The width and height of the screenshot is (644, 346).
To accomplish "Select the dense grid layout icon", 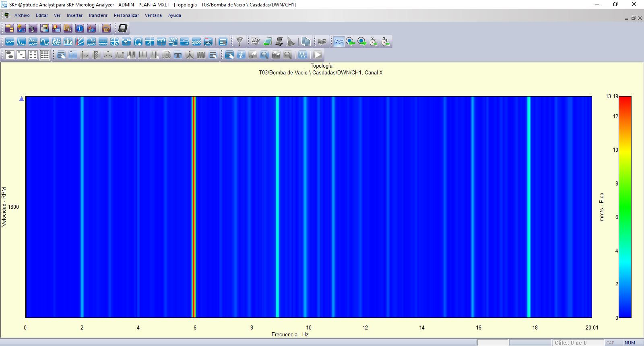I will click(x=45, y=55).
